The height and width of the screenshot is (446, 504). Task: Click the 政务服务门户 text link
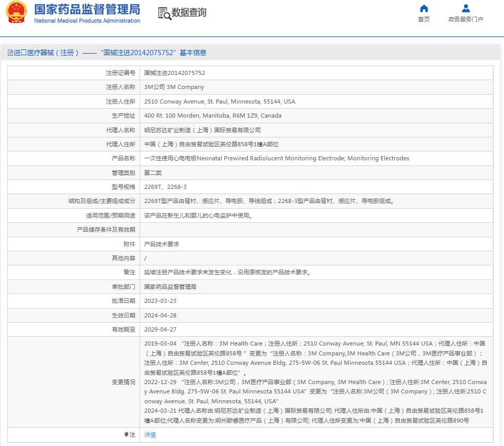click(466, 19)
